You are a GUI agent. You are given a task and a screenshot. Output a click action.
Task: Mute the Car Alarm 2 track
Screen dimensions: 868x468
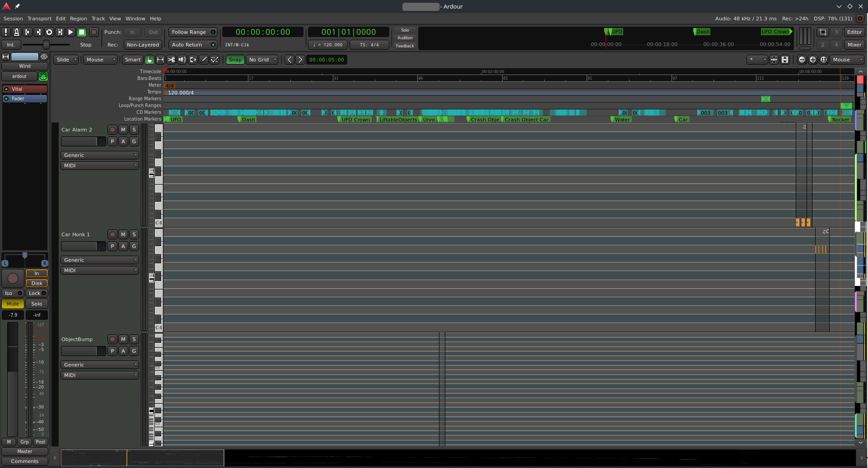tap(123, 130)
